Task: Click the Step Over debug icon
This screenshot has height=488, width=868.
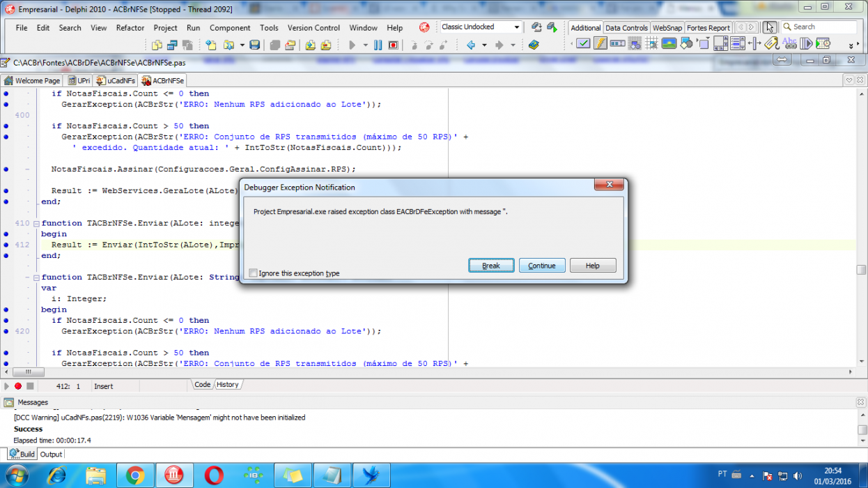Action: (429, 45)
